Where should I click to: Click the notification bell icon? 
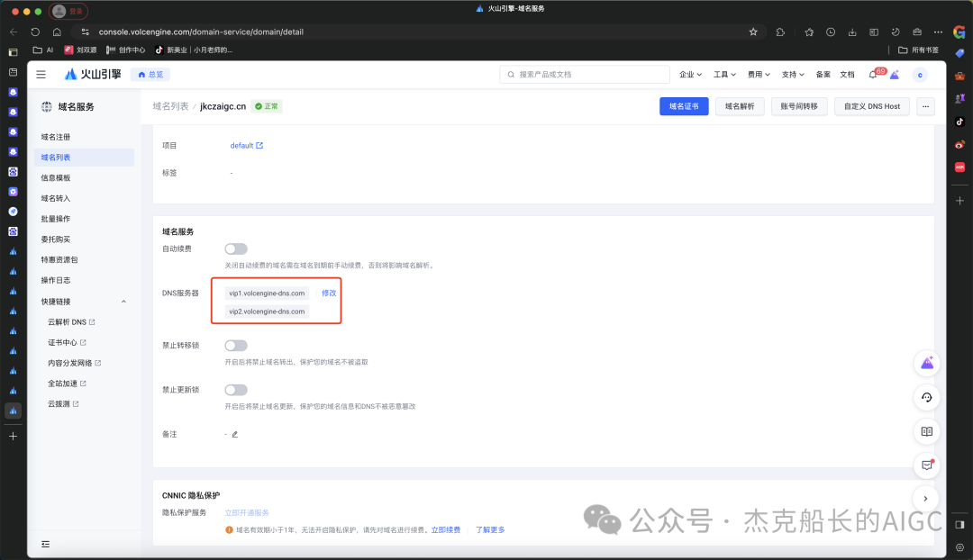point(873,75)
